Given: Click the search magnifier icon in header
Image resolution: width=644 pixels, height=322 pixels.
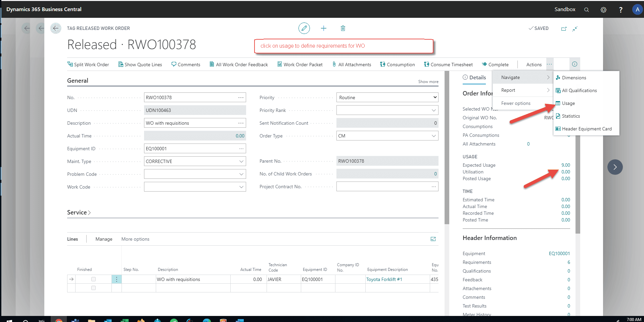Looking at the screenshot, I should tap(586, 10).
